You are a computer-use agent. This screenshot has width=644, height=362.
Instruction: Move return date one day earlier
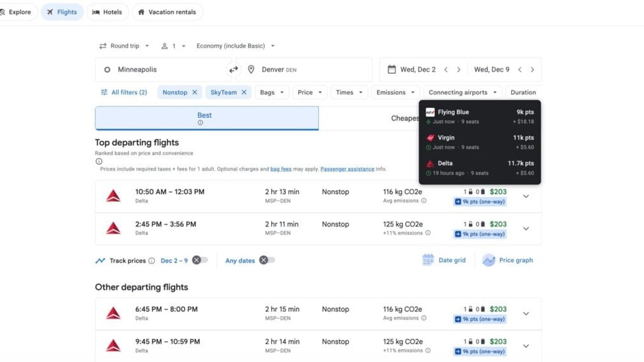click(520, 70)
